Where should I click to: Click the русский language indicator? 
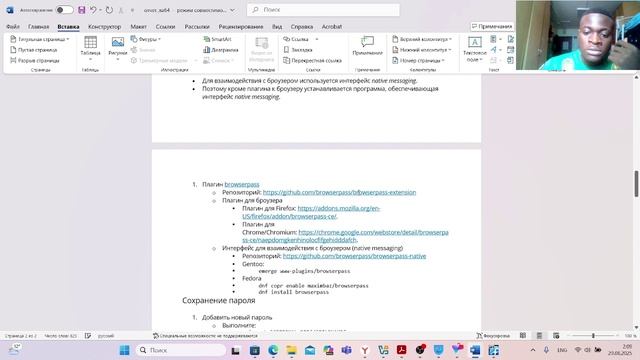pos(106,336)
